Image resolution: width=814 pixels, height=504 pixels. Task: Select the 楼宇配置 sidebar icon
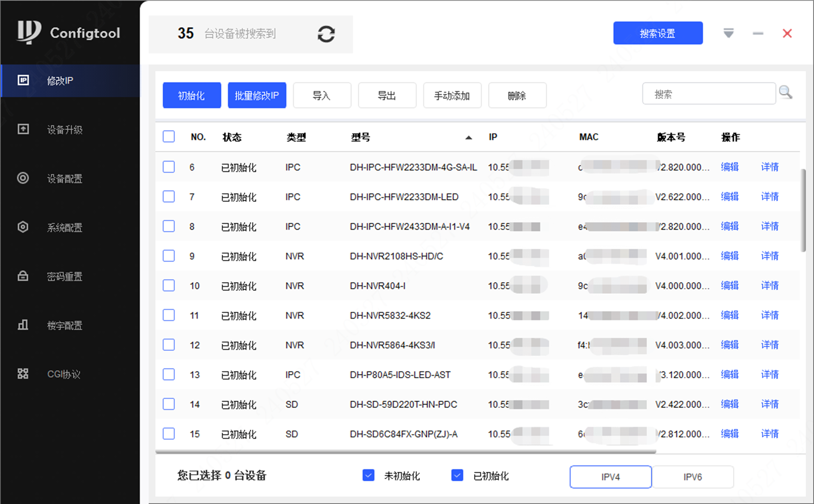23,325
